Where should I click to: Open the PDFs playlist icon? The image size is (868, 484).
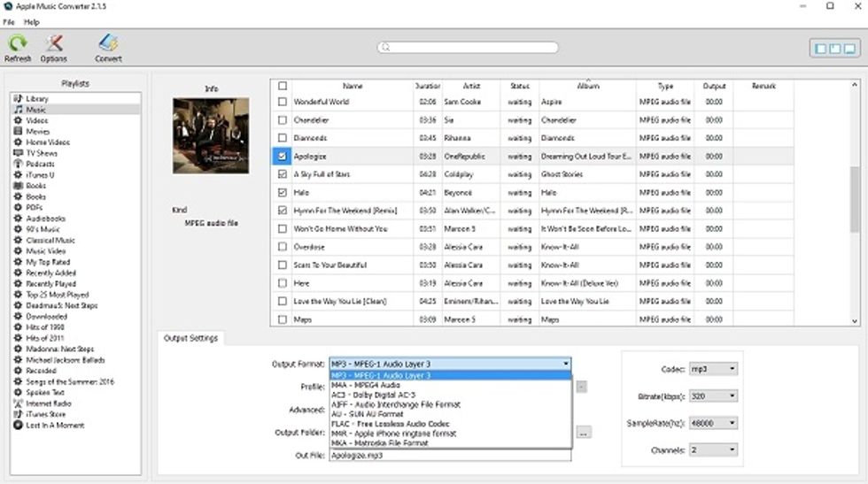click(x=19, y=207)
